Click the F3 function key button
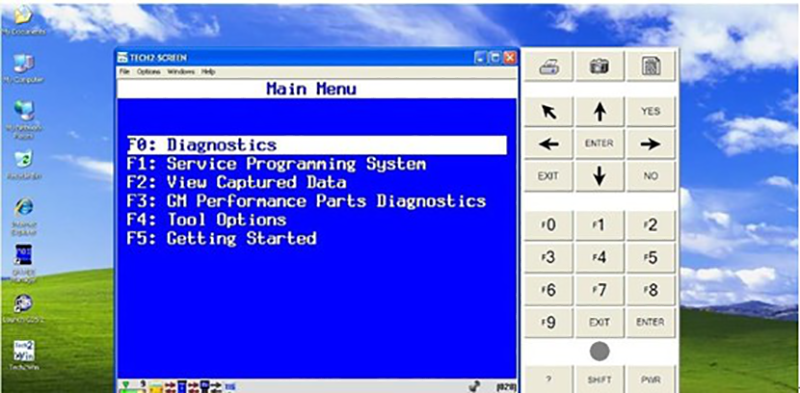800x393 pixels. point(548,258)
